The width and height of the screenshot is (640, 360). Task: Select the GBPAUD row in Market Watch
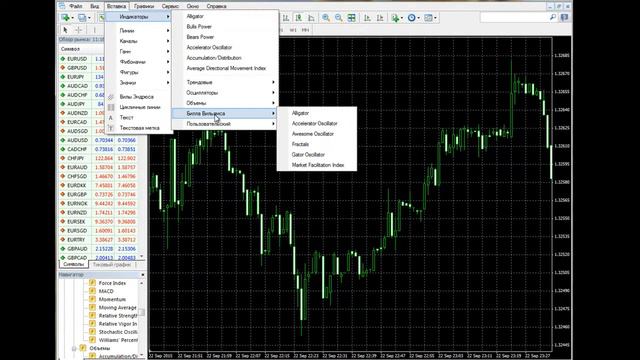tap(98, 249)
